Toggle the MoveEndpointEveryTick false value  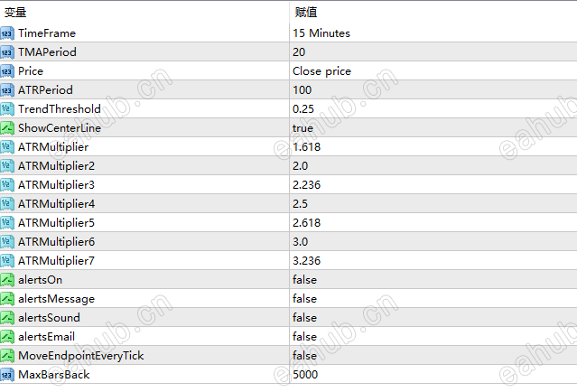coord(304,355)
